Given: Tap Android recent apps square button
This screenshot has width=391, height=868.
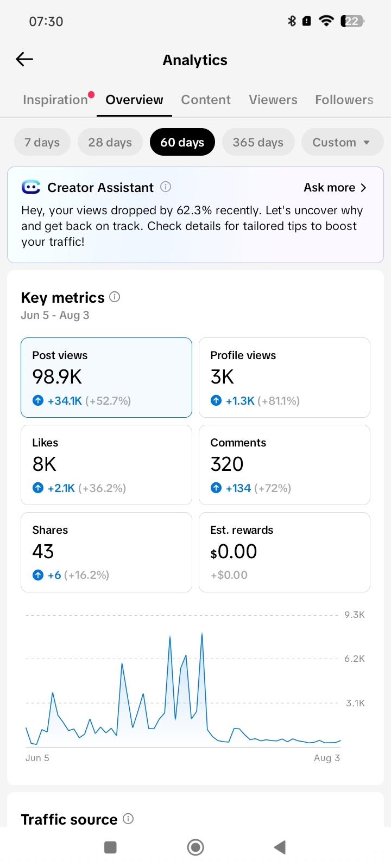Looking at the screenshot, I should click(110, 847).
